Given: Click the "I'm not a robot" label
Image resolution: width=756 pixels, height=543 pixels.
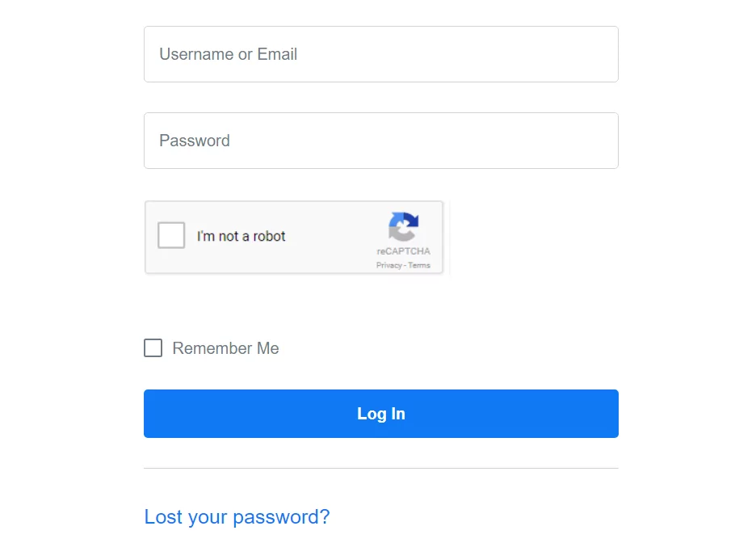Looking at the screenshot, I should 241,237.
